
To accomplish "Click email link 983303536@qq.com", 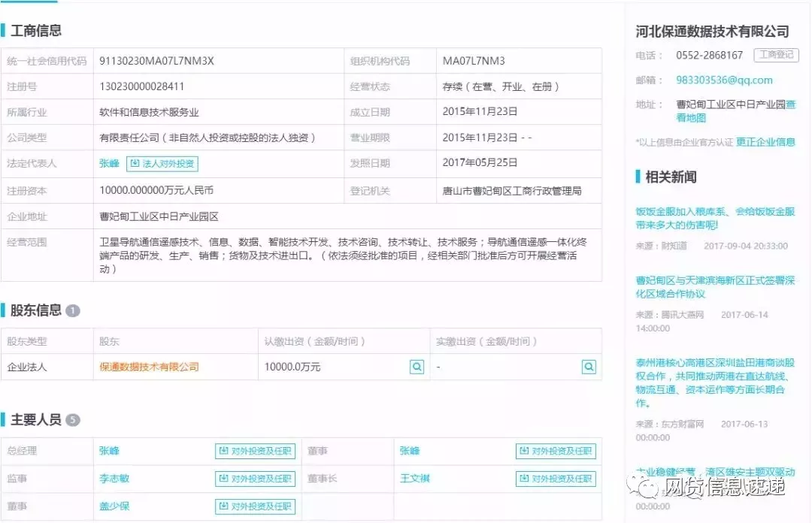I will pyautogui.click(x=724, y=80).
